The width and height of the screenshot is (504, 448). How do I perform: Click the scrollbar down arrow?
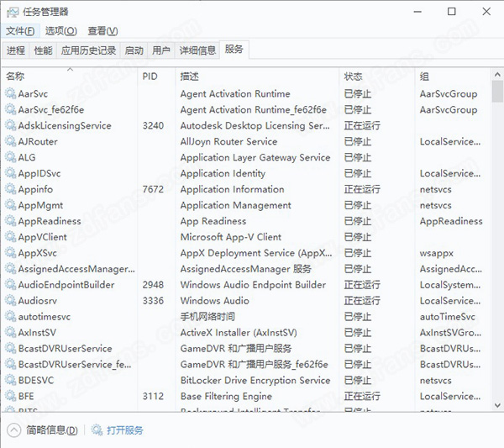497,405
